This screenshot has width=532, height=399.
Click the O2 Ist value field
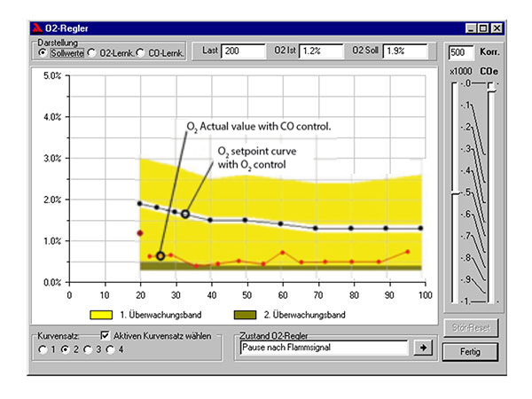point(321,51)
